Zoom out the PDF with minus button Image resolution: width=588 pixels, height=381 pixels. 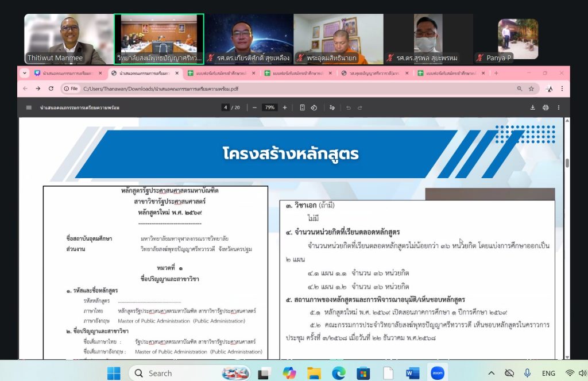pyautogui.click(x=254, y=107)
